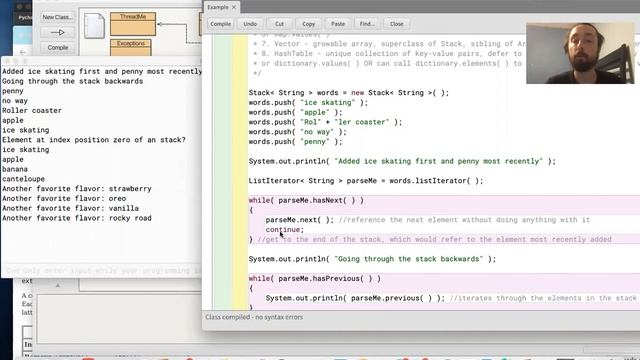Click 'banana' in the terminal output
Viewport: 640px width, 360px height.
15,169
